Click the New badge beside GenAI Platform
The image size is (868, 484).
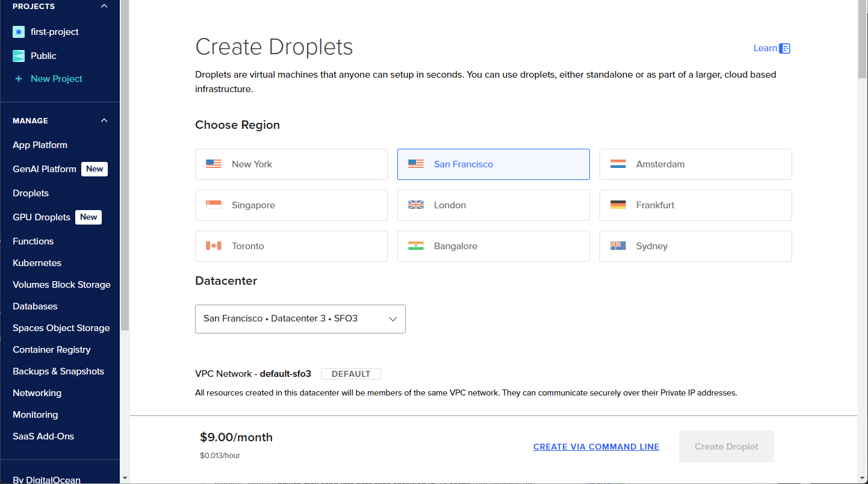tap(95, 169)
